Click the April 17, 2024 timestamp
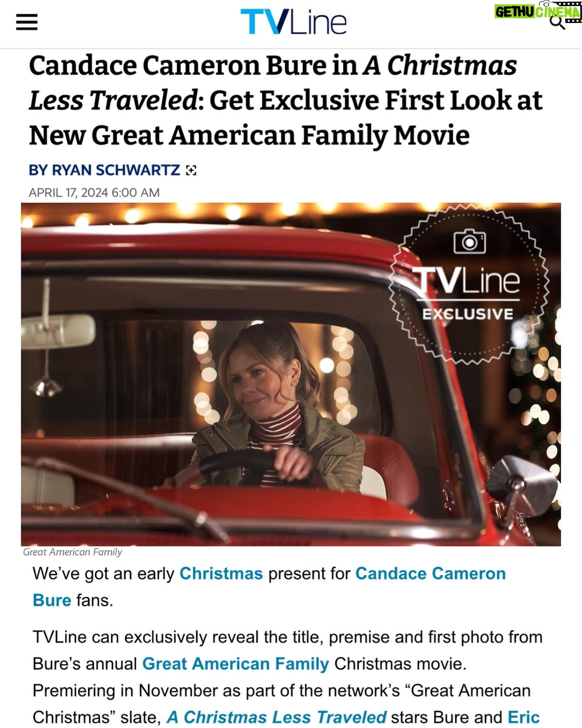The width and height of the screenshot is (582, 728). click(x=94, y=193)
